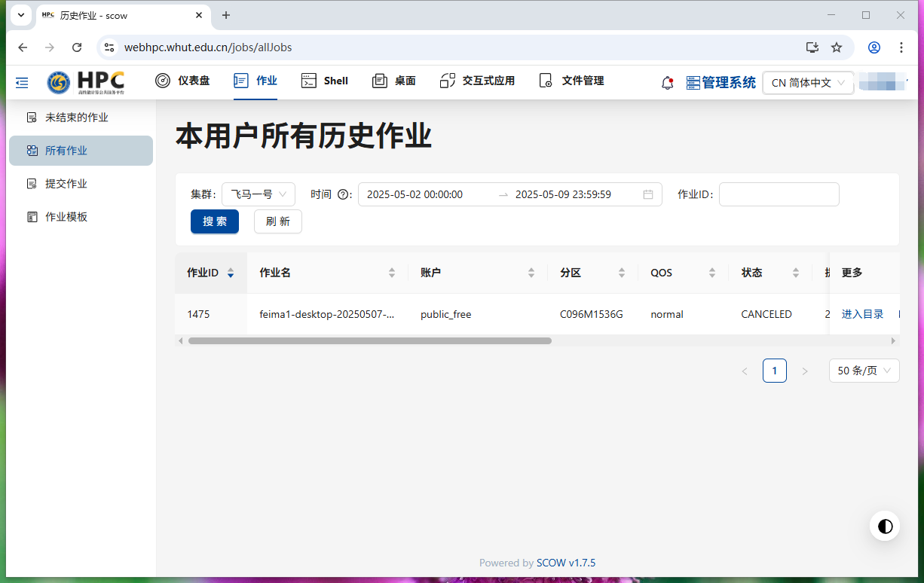Open the date range calendar icon

[x=648, y=194]
